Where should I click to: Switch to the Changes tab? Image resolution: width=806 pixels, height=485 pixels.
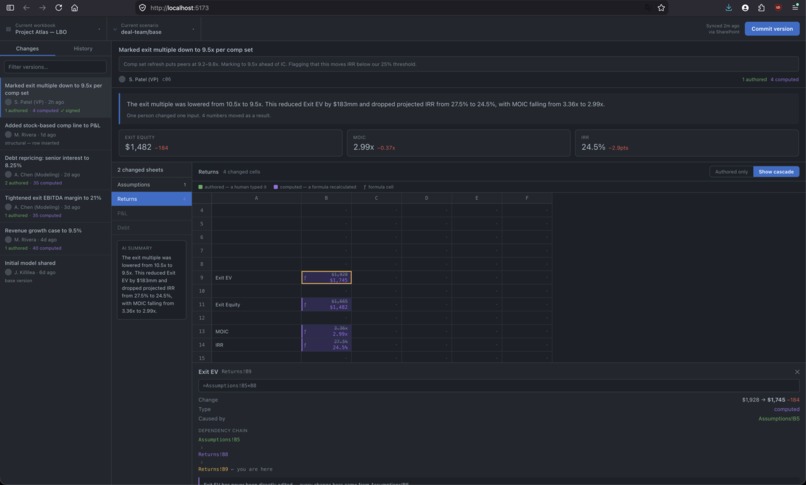click(x=27, y=48)
